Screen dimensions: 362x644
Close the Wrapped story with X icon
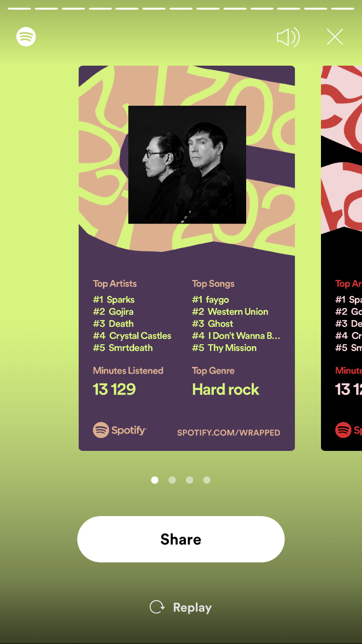[x=334, y=37]
